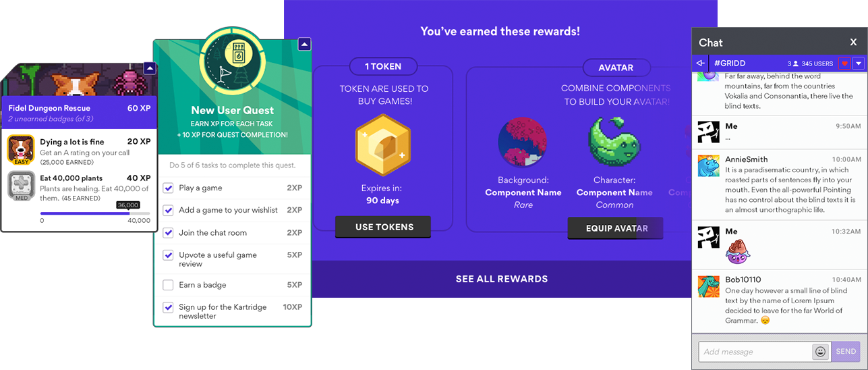Click the Dying a lot is fine badge icon

click(x=21, y=149)
